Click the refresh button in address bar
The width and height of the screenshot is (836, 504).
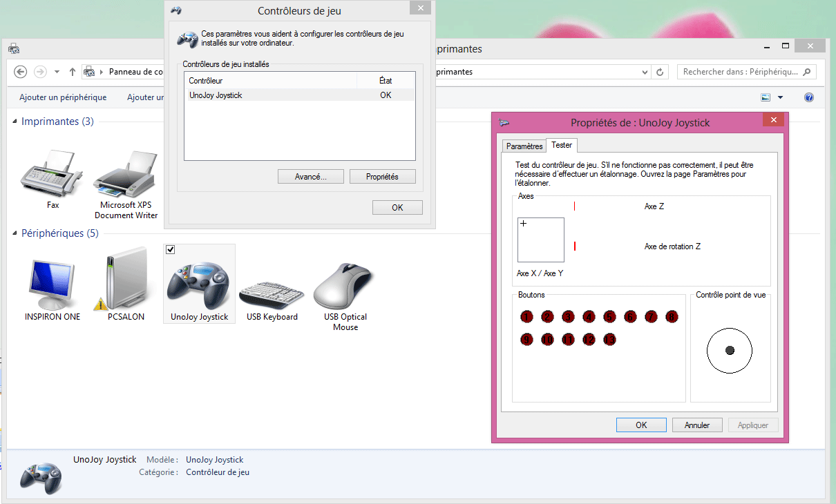(x=661, y=72)
